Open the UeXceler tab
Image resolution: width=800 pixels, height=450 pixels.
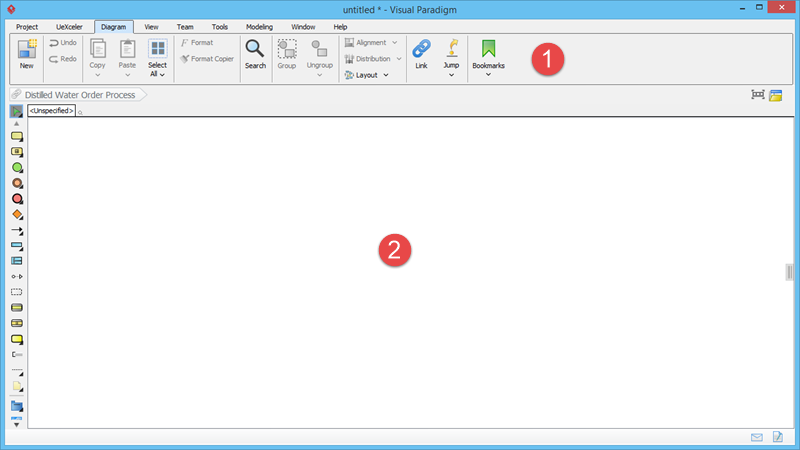point(66,26)
